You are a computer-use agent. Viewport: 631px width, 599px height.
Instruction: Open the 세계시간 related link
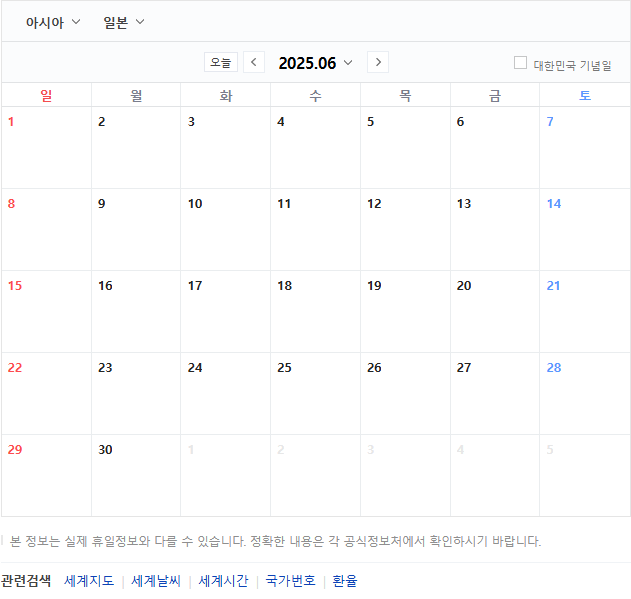223,580
